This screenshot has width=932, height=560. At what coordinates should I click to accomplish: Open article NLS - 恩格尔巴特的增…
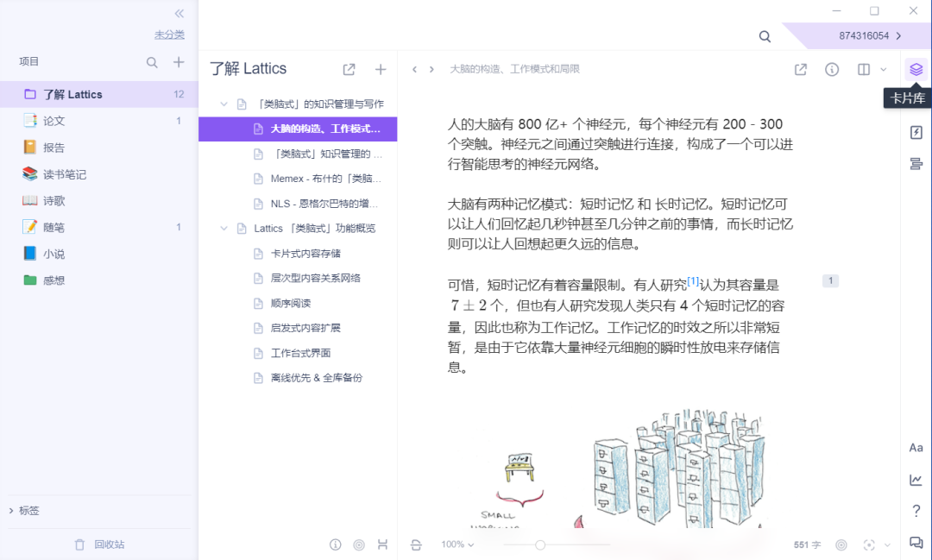[298, 204]
